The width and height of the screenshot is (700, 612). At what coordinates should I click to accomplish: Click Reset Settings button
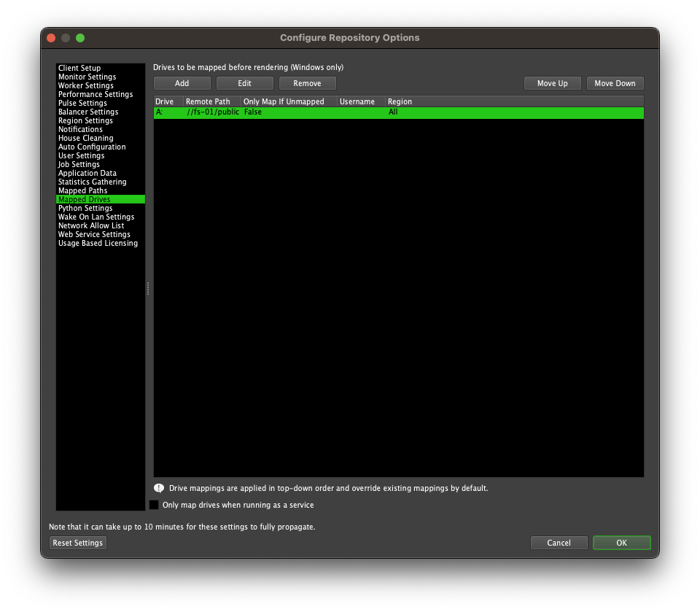coord(78,543)
